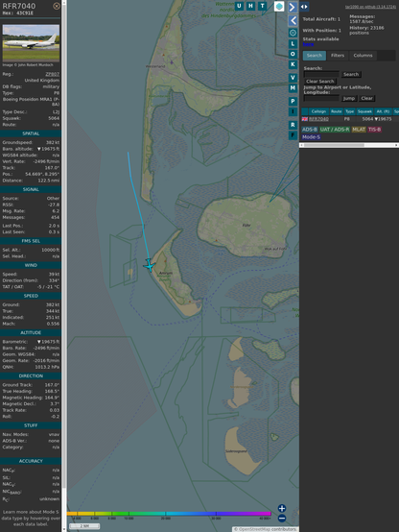Click the K map control button

(293, 64)
